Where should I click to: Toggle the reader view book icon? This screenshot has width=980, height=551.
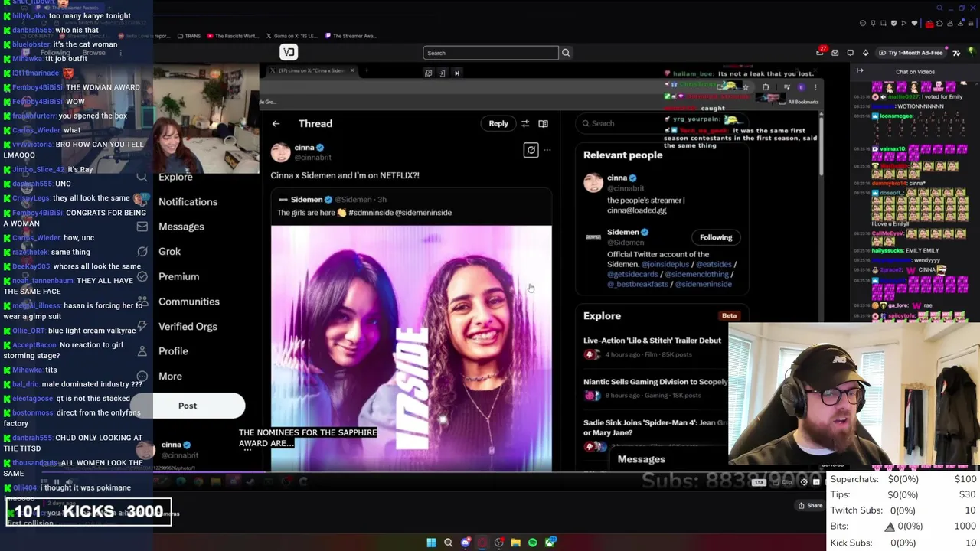pyautogui.click(x=543, y=123)
